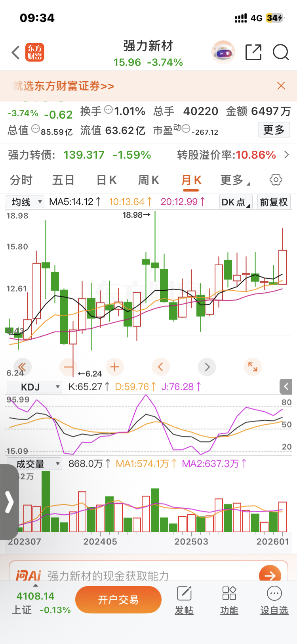Viewport: 297px width, 644px height.
Task: Open 功能 functions icon
Action: [x=229, y=601]
